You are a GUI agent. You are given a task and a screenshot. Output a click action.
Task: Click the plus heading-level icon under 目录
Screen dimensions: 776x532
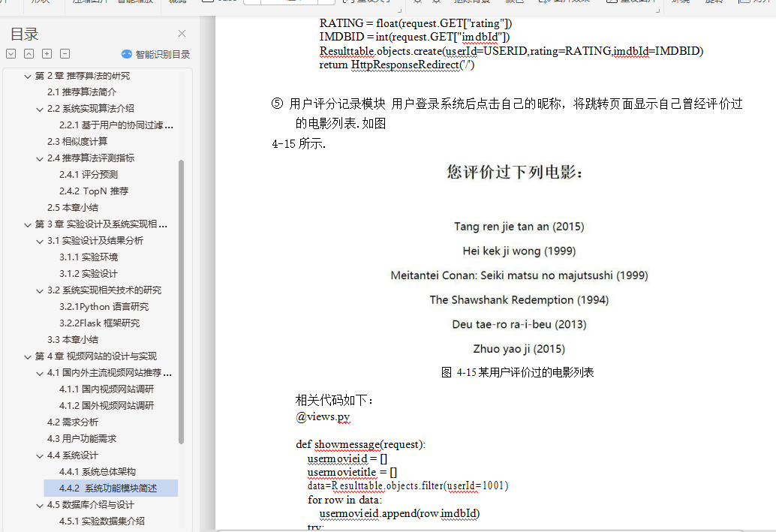pyautogui.click(x=47, y=54)
